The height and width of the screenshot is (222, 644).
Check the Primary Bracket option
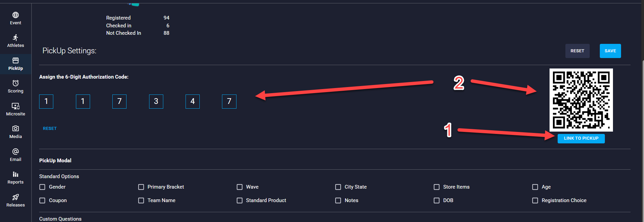pos(141,187)
